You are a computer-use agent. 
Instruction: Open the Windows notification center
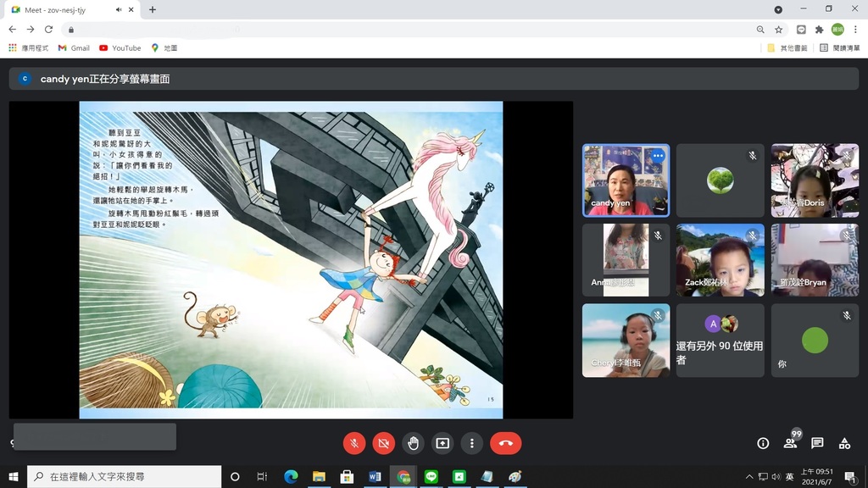coord(850,476)
